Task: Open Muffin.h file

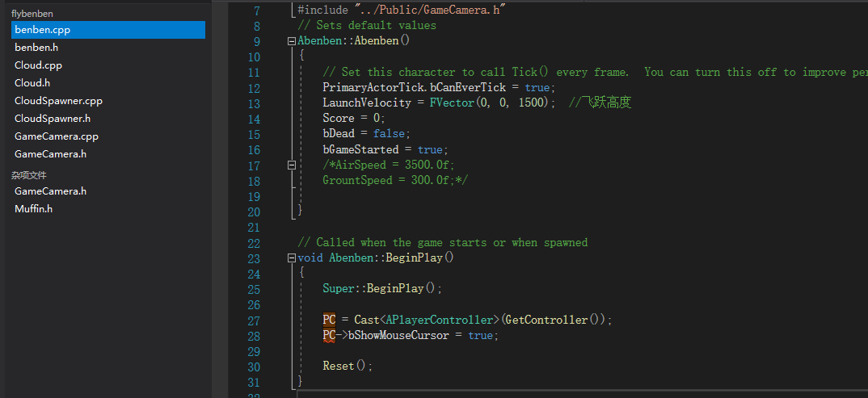Action: click(33, 208)
